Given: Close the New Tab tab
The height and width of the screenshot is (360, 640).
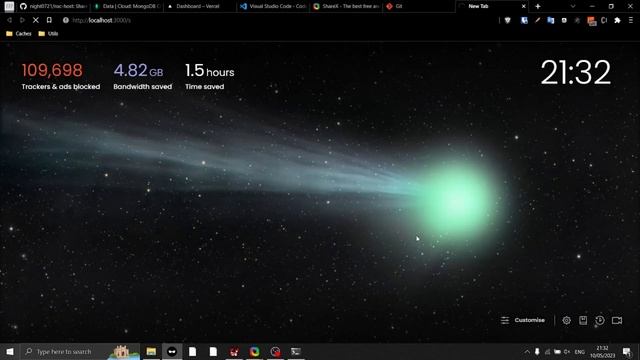Looking at the screenshot, I should [x=524, y=6].
